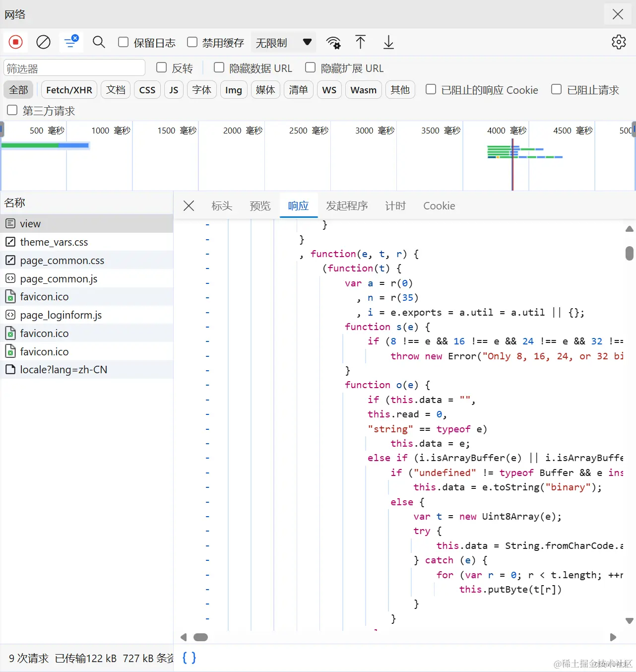Filter by JS type
The width and height of the screenshot is (636, 672).
tap(174, 90)
